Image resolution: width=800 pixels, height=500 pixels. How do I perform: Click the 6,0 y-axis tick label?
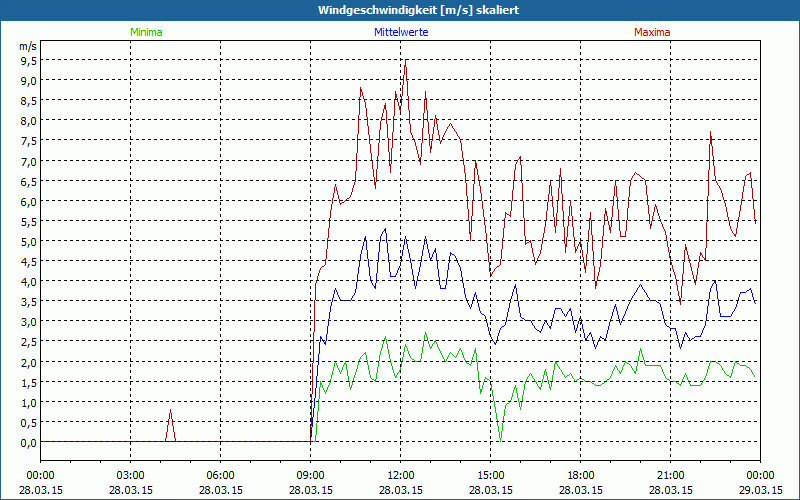click(x=29, y=201)
